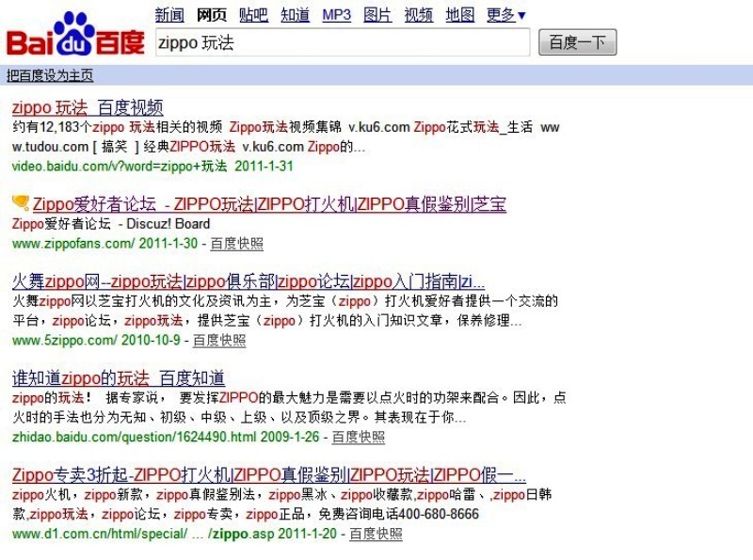Focus the search box containing zippo 玩法
This screenshot has width=753, height=560.
tap(343, 42)
